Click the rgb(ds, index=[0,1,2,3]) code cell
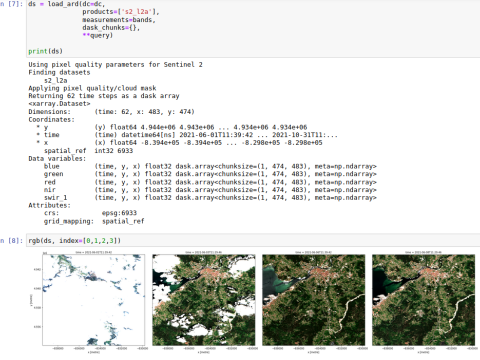Image resolution: width=480 pixels, height=360 pixels. point(253,240)
